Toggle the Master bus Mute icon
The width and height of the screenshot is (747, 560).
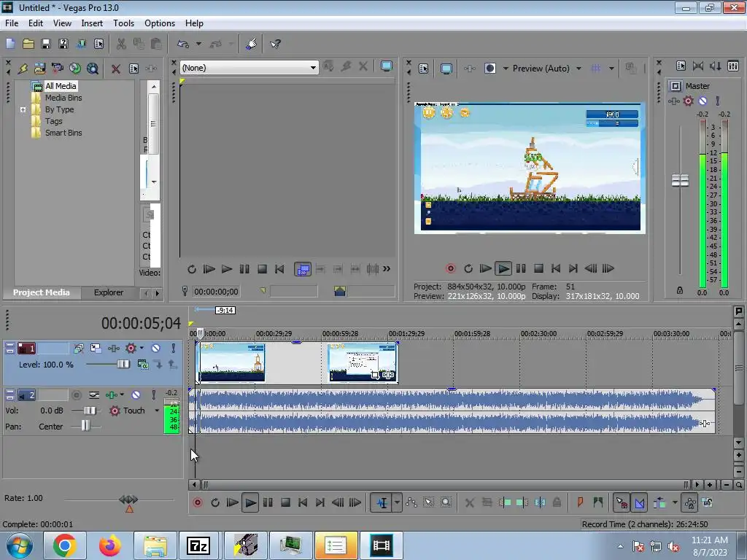703,101
